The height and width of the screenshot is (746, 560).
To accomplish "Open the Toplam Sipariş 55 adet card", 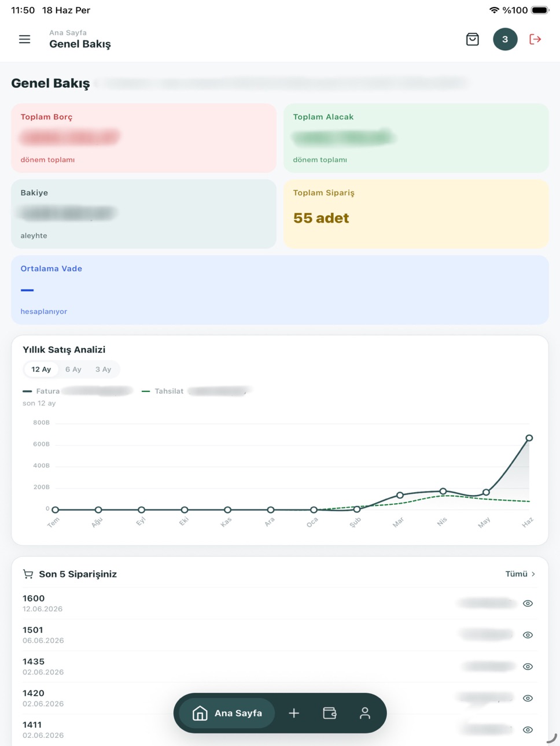I will (416, 214).
